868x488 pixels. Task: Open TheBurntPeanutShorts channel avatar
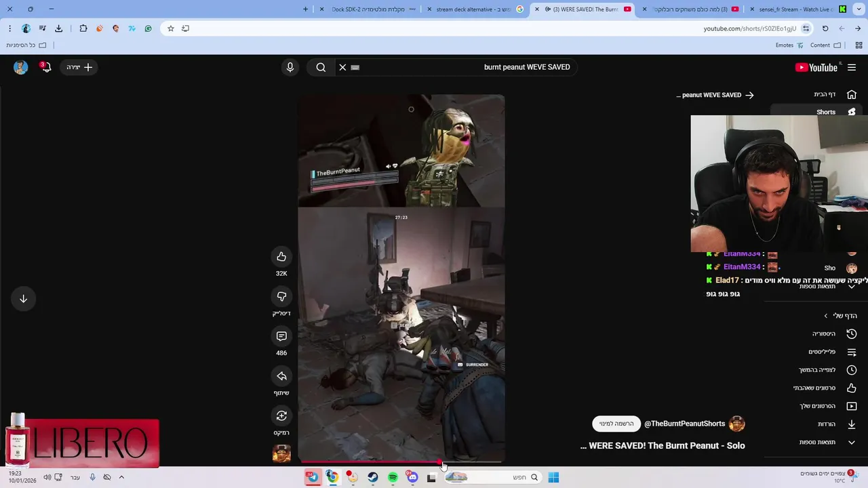(736, 424)
